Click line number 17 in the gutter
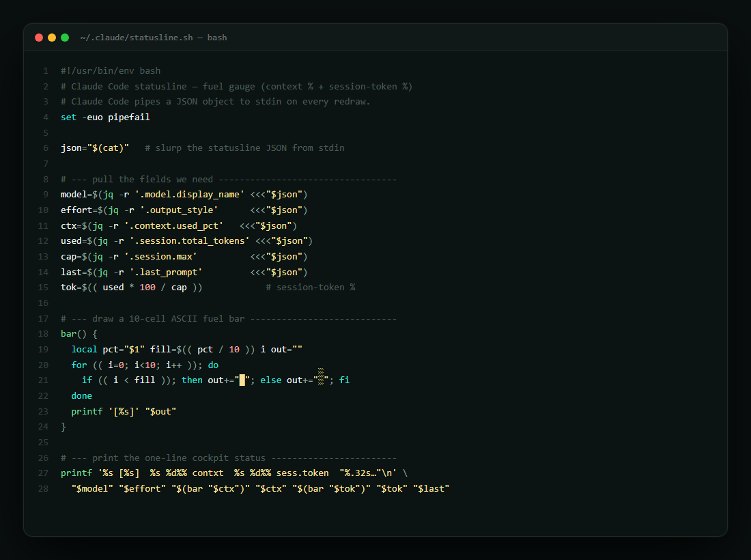The image size is (751, 560). [x=43, y=318]
